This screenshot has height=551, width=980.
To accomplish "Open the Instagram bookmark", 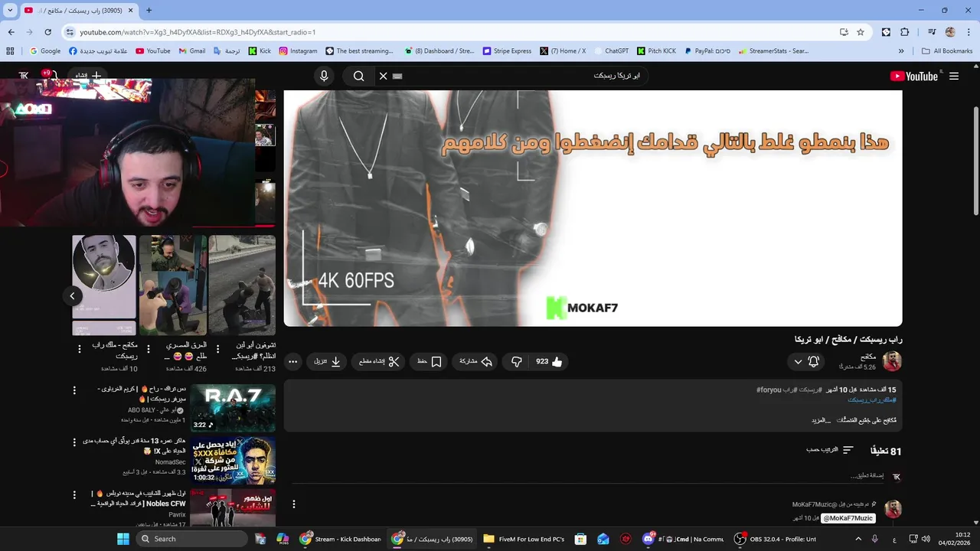I will 298,51.
